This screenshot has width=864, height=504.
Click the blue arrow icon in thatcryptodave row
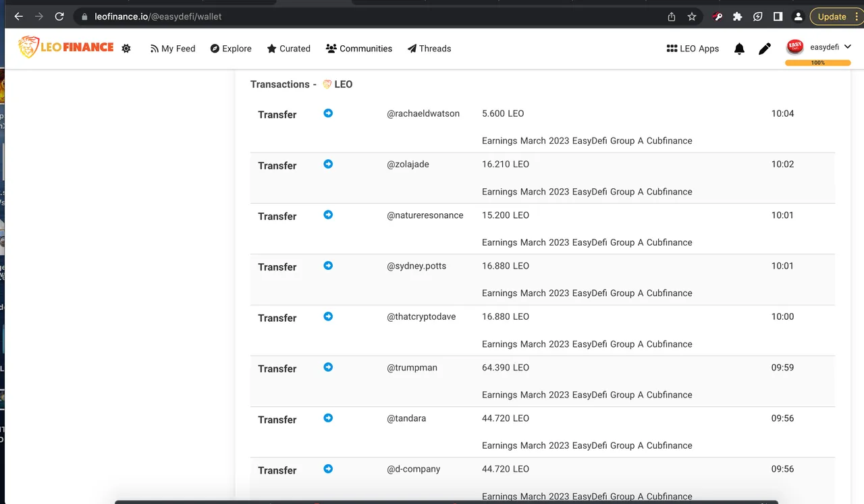pos(328,316)
